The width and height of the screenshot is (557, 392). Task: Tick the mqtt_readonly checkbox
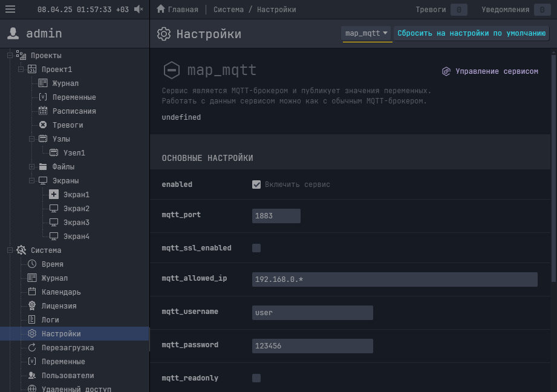[x=256, y=378]
